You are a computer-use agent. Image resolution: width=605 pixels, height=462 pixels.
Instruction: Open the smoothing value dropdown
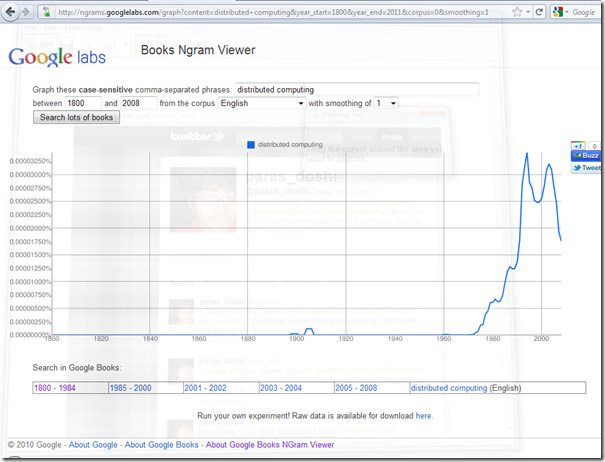click(386, 103)
